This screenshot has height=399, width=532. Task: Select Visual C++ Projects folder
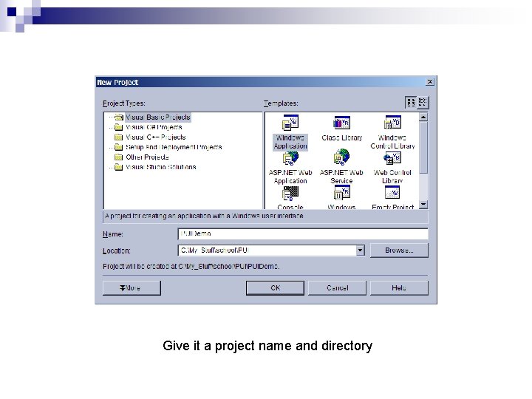coord(156,137)
